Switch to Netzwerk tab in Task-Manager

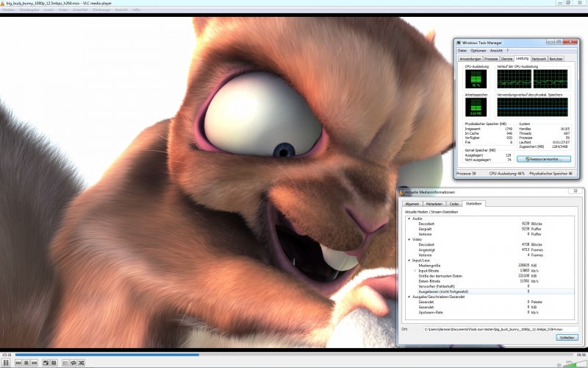point(539,59)
